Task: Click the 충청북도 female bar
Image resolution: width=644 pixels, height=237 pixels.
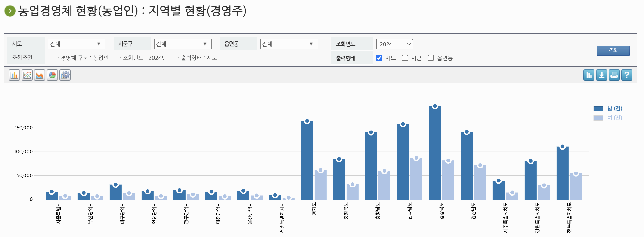Action: click(352, 192)
